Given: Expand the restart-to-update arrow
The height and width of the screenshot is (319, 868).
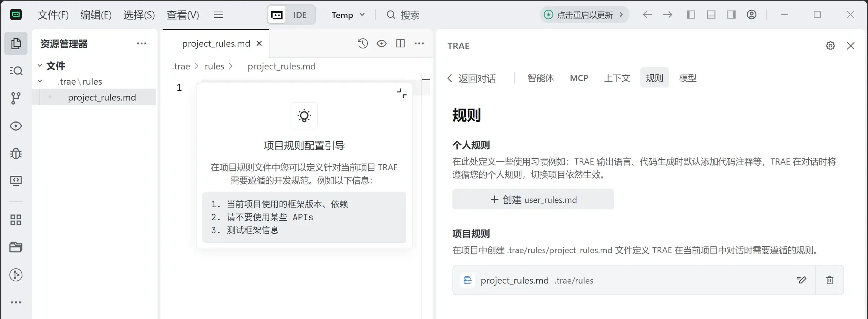Looking at the screenshot, I should 621,15.
